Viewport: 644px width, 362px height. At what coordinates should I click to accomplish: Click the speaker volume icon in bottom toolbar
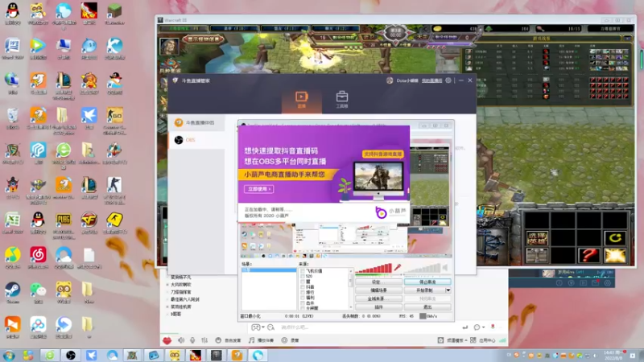pos(181,340)
